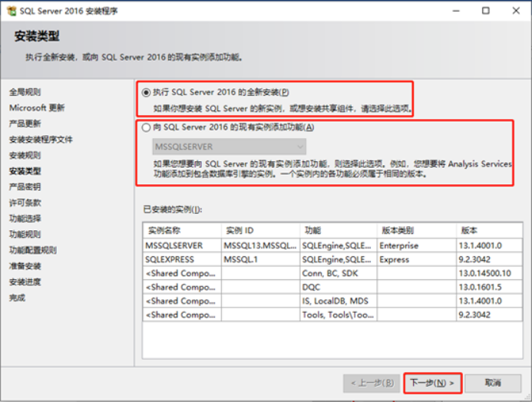Select 执行 SQL Server 2016 的全新安装 radio button
Viewport: 532px width, 402px height.
click(146, 93)
